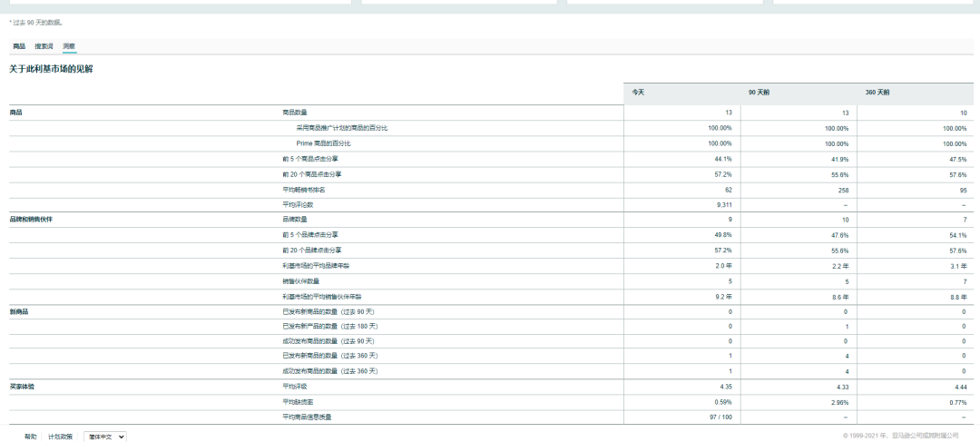Click the 0.59% out-of-stock rate value
This screenshot has height=442, width=980.
click(723, 401)
